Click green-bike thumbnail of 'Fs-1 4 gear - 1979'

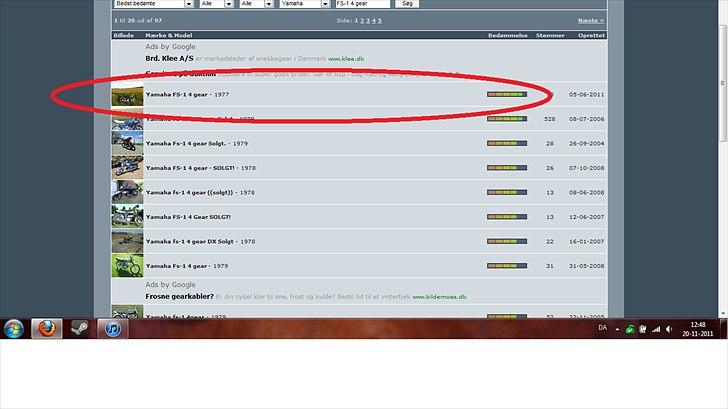tap(127, 266)
